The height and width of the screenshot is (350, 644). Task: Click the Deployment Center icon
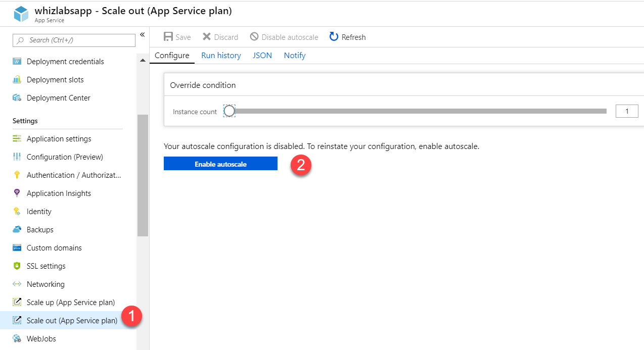click(x=17, y=98)
